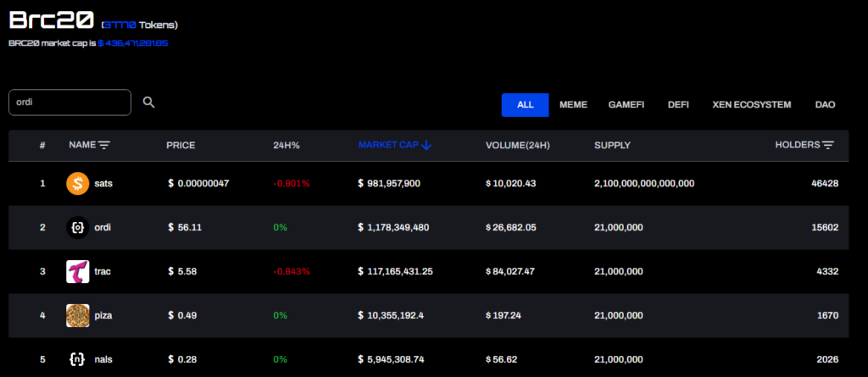The width and height of the screenshot is (868, 377).
Task: Click the filter icon beside NAME
Action: tap(104, 145)
